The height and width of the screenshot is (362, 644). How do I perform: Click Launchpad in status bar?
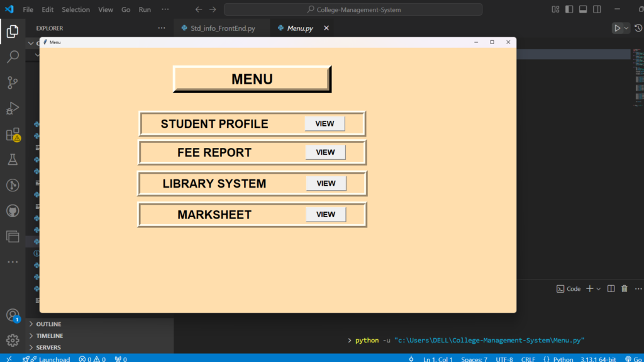coord(46,359)
